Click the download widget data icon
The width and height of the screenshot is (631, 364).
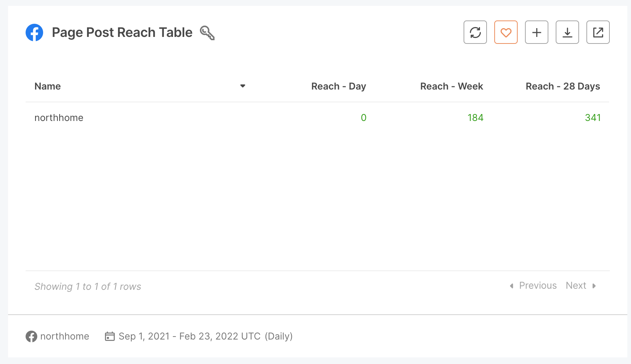[x=567, y=33]
